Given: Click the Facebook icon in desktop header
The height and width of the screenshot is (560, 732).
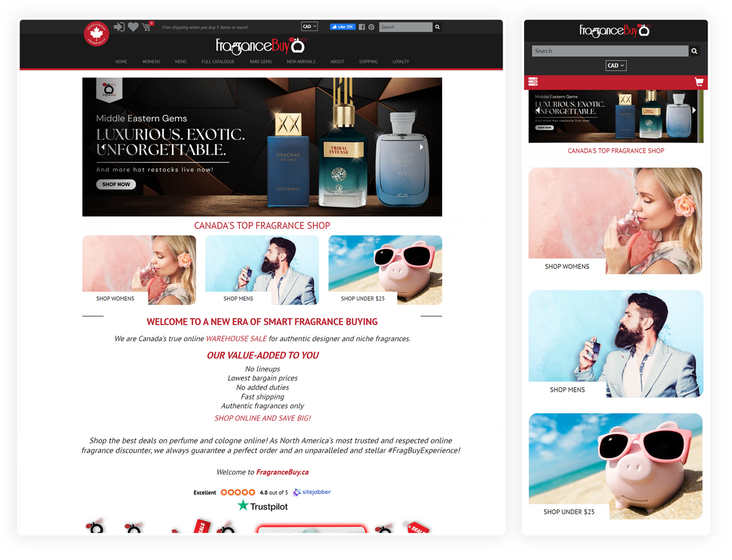Looking at the screenshot, I should pyautogui.click(x=362, y=27).
